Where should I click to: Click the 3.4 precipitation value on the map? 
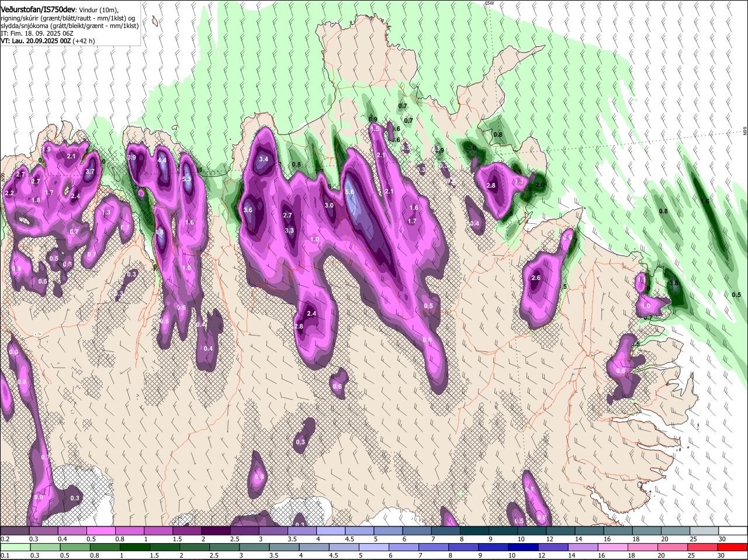[264, 159]
